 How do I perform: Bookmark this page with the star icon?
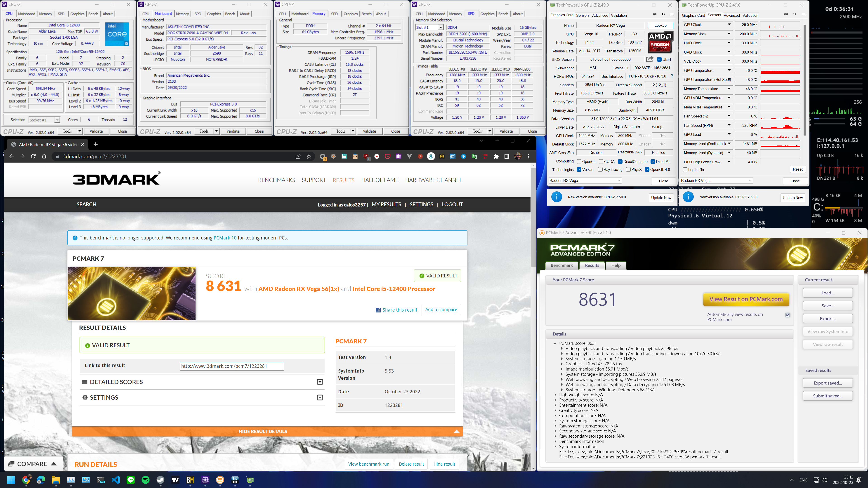(309, 156)
